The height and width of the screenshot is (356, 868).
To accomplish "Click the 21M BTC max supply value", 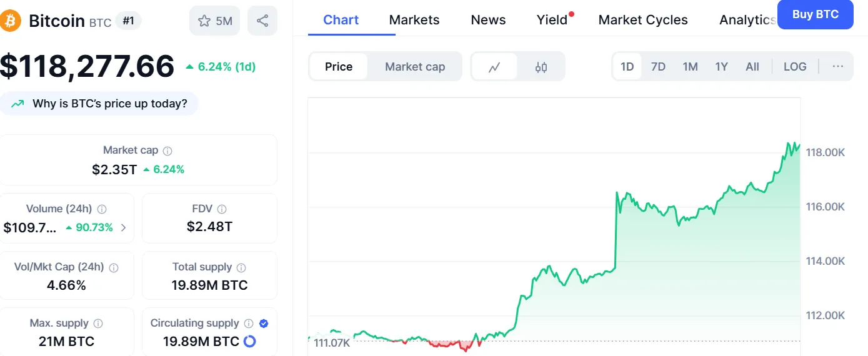I will tap(66, 341).
